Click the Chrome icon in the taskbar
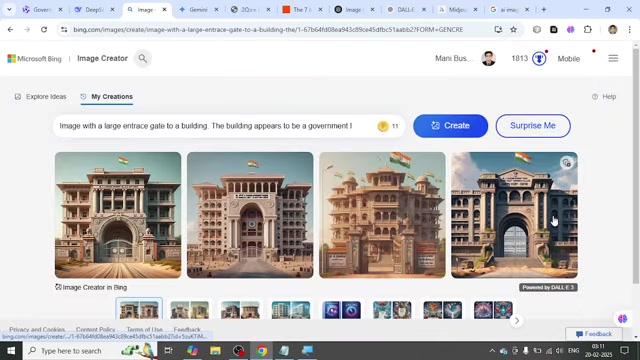 [262, 351]
